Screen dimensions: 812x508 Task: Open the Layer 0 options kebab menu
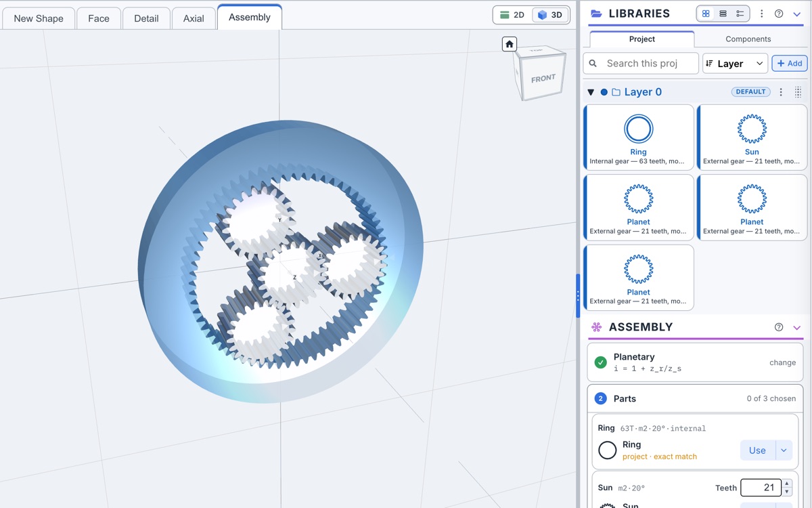click(781, 92)
